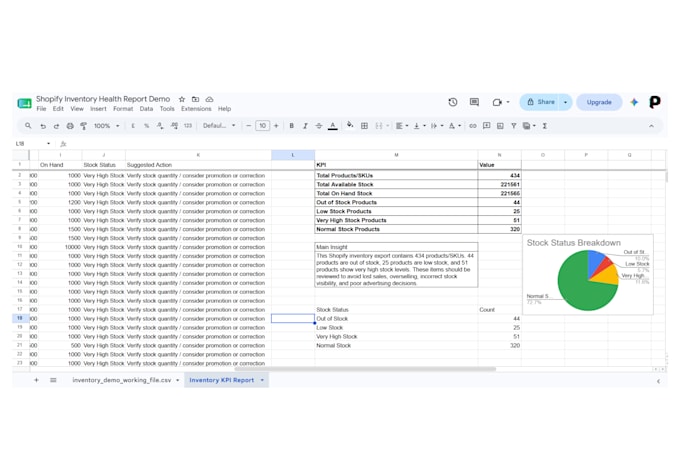
Task: Launch the Gemini sparkle assistant
Action: coord(634,102)
